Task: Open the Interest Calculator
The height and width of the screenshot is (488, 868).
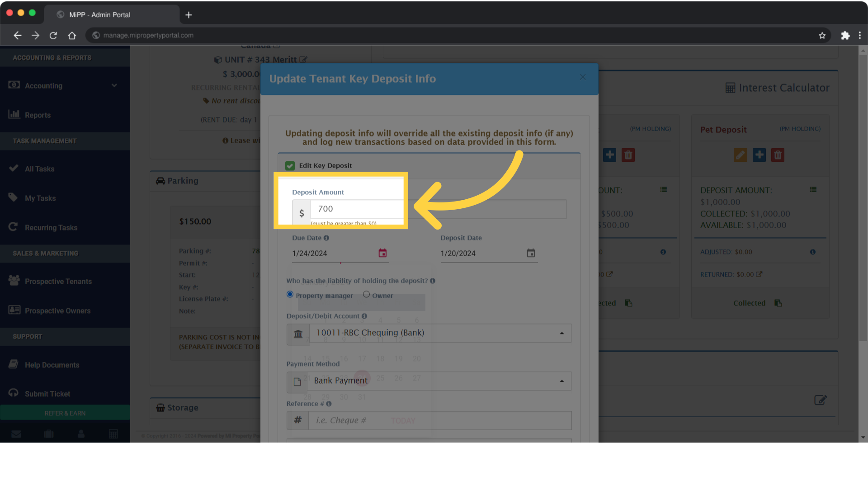Action: pyautogui.click(x=778, y=88)
